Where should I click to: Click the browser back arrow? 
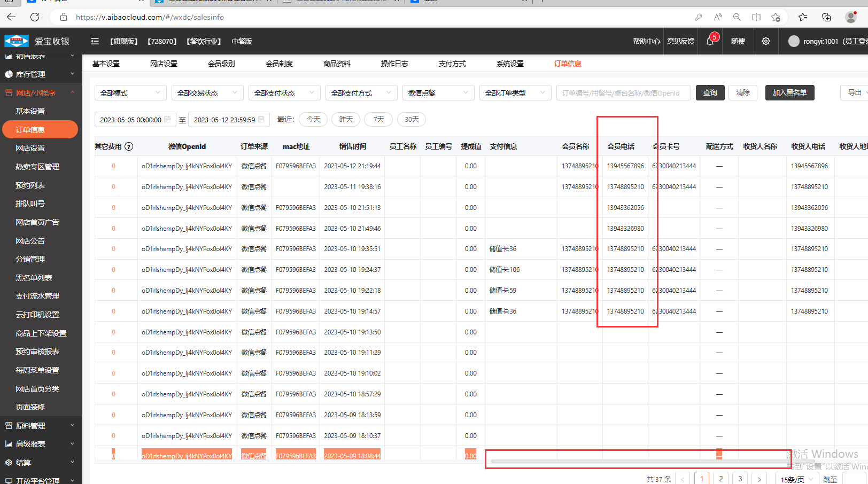(x=11, y=17)
